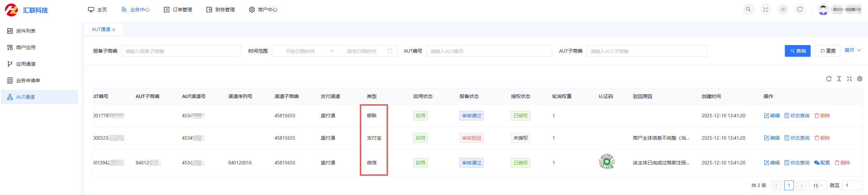Go to the next page arrow

(801, 185)
